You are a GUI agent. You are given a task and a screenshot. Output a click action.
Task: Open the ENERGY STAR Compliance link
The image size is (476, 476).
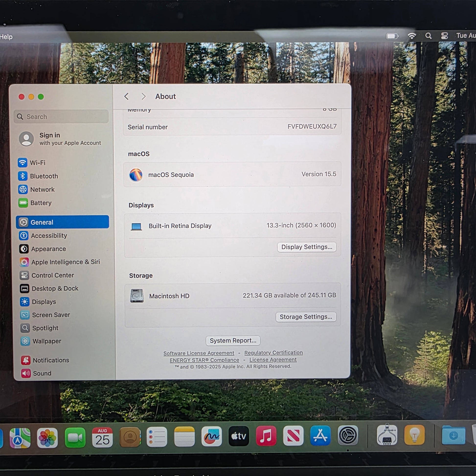click(x=204, y=360)
